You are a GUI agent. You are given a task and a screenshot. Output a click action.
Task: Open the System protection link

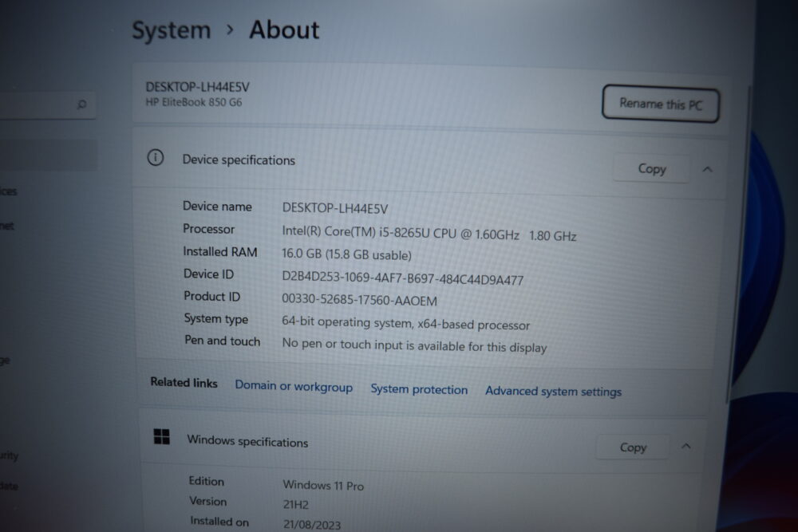[419, 389]
